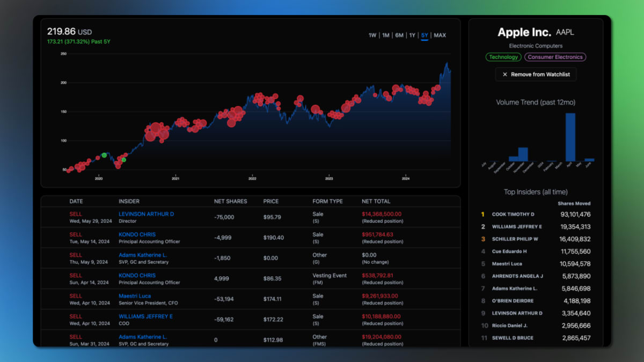This screenshot has height=362, width=644.
Task: Click the $9,261,933.00 net total value
Action: [379, 296]
